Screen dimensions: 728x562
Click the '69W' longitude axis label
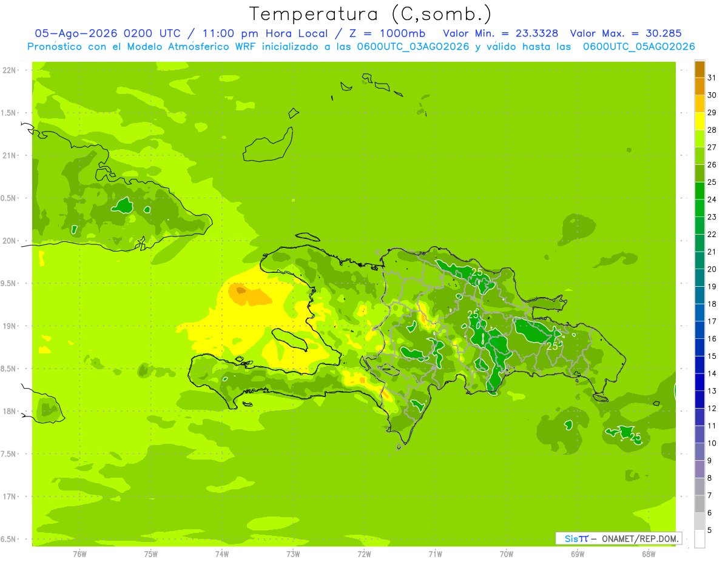578,554
